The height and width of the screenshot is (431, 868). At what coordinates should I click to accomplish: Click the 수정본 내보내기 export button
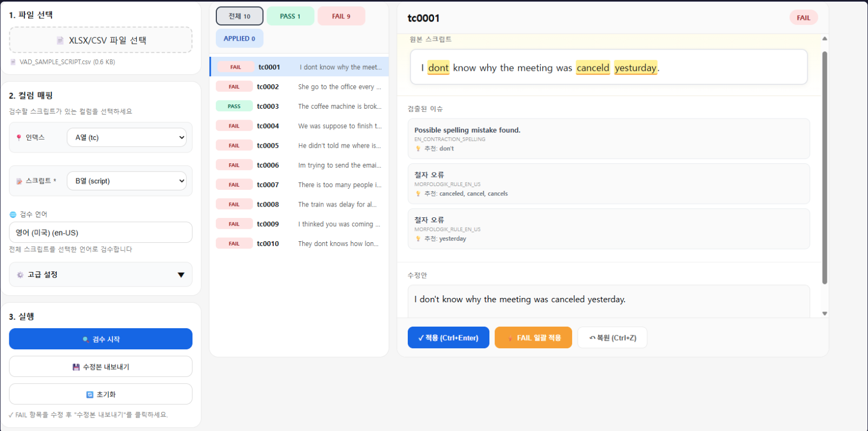(x=101, y=367)
